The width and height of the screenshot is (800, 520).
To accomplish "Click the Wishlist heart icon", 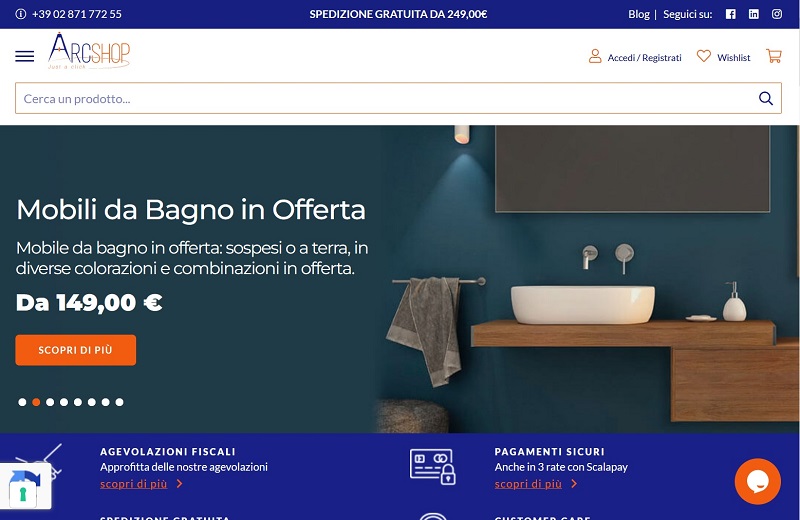I will [x=704, y=56].
